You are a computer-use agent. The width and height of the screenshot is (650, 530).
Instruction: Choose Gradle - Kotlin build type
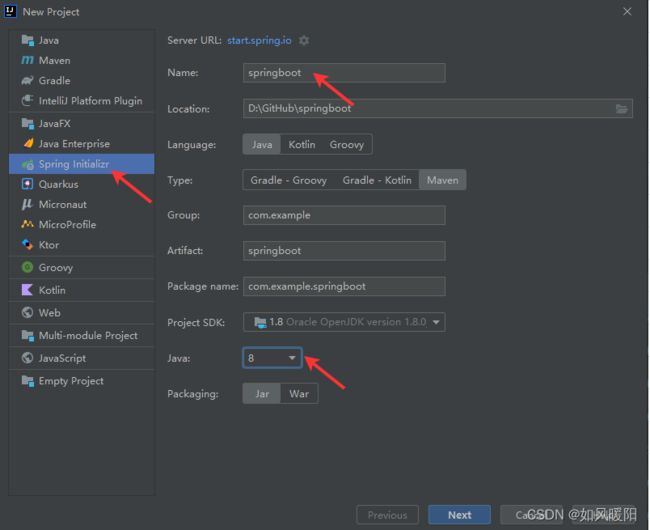pyautogui.click(x=377, y=180)
